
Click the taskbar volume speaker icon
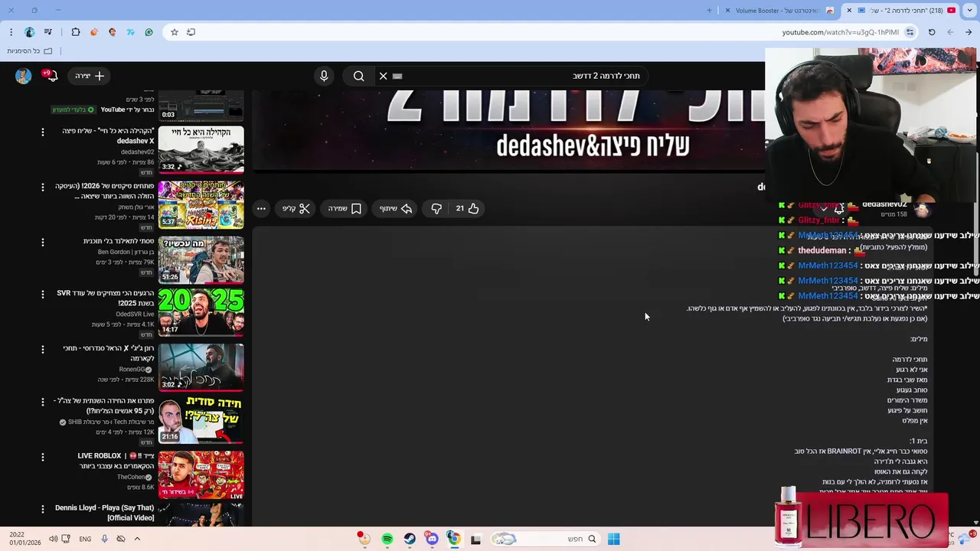click(x=53, y=539)
